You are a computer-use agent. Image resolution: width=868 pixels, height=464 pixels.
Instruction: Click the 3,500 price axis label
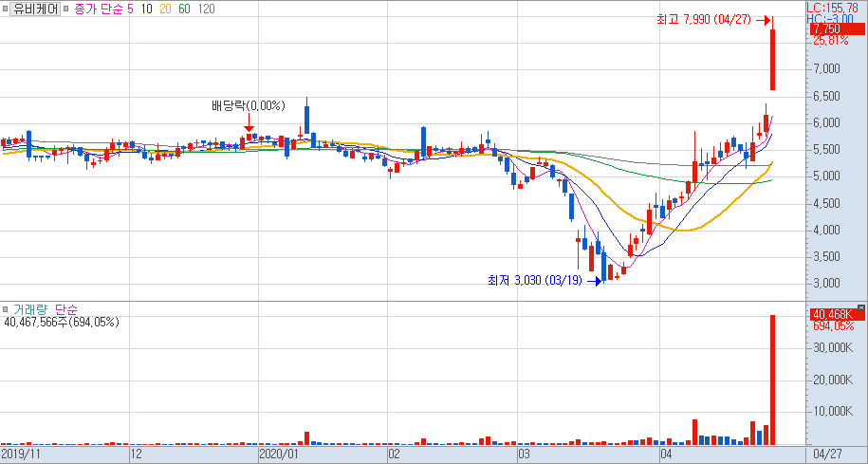[x=826, y=256]
